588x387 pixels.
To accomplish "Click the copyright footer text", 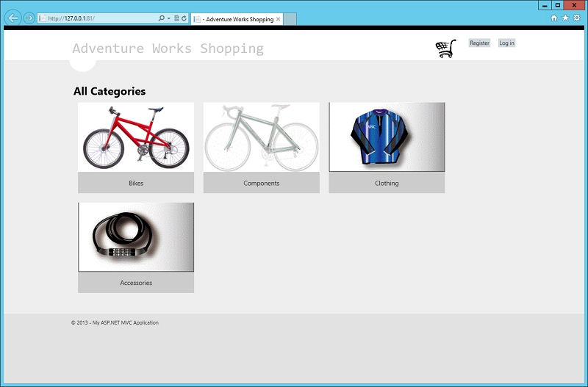I will 115,322.
